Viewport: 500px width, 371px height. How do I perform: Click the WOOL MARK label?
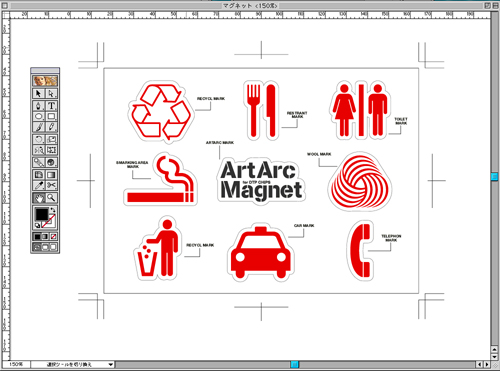click(x=319, y=154)
